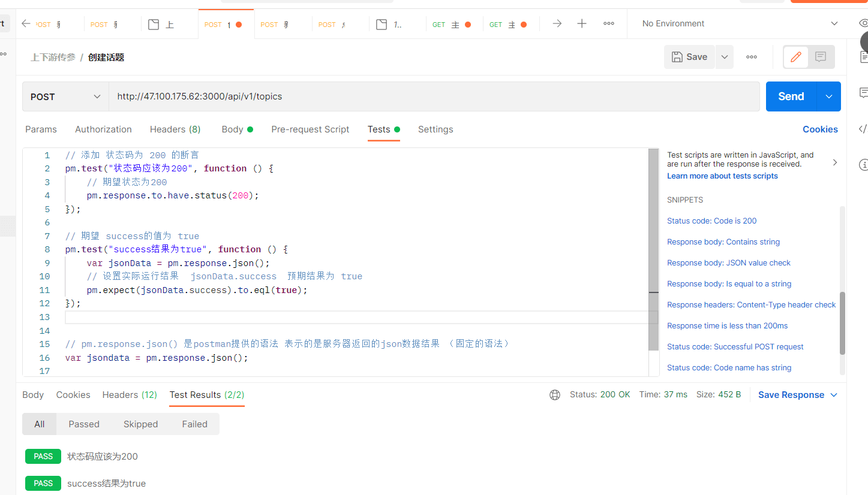Filter test results by All
This screenshot has width=868, height=495.
[x=39, y=424]
